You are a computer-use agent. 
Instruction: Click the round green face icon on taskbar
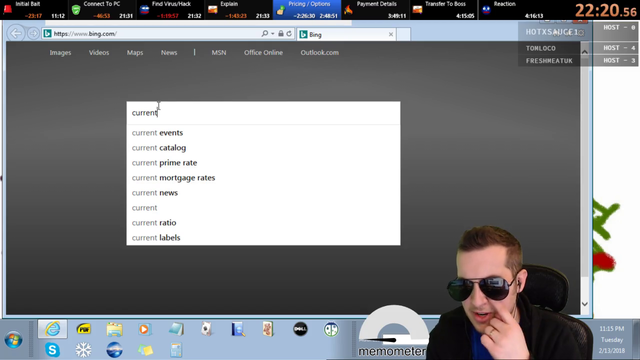pos(331,329)
